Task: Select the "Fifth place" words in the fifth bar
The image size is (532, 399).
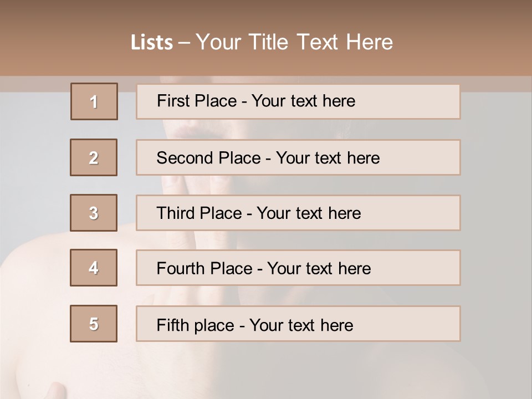Action: [x=194, y=325]
